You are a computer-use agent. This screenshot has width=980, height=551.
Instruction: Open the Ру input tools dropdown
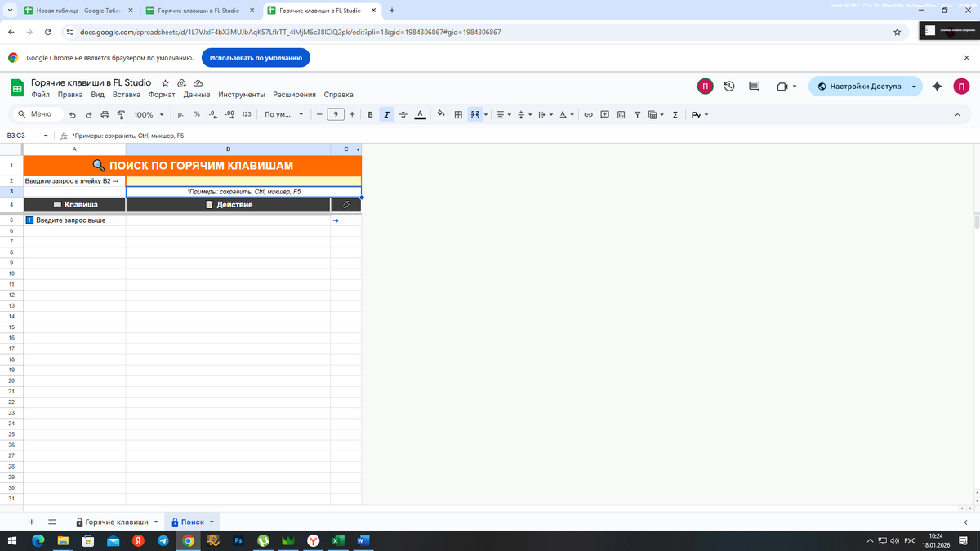tap(700, 114)
